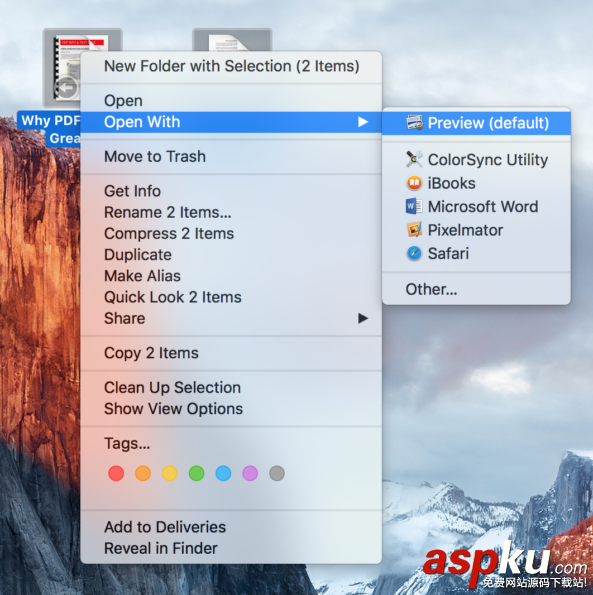This screenshot has width=593, height=595.
Task: Apply the blue tag color
Action: coord(223,473)
